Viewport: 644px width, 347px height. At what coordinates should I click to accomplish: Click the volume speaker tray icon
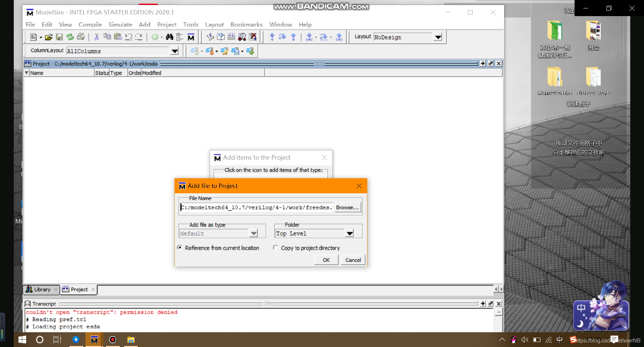(x=525, y=340)
